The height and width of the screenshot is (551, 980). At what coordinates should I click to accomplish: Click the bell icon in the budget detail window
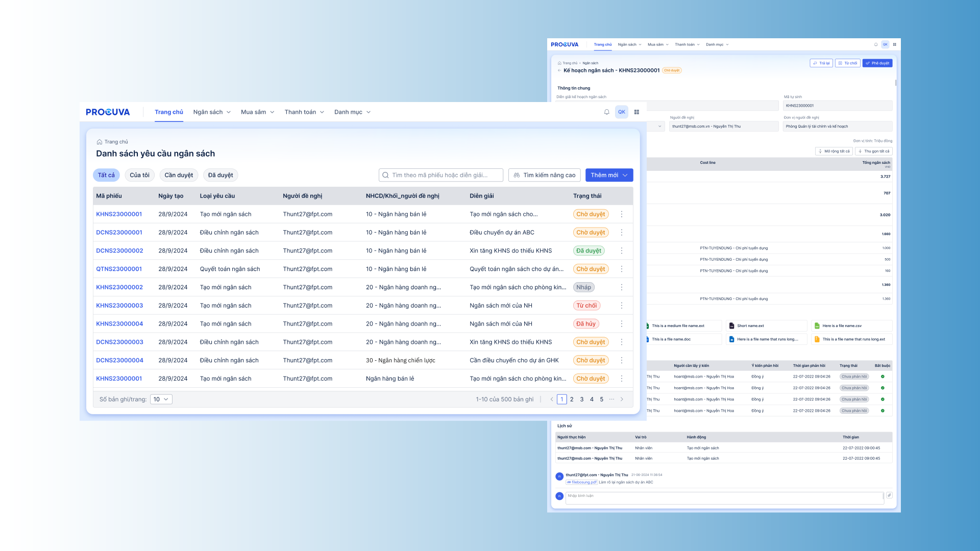click(876, 44)
